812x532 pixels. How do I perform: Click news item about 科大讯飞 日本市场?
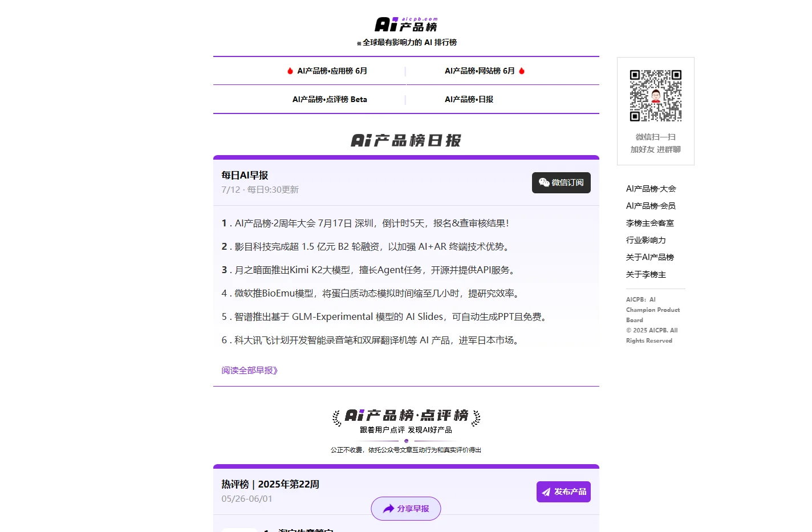click(x=372, y=340)
